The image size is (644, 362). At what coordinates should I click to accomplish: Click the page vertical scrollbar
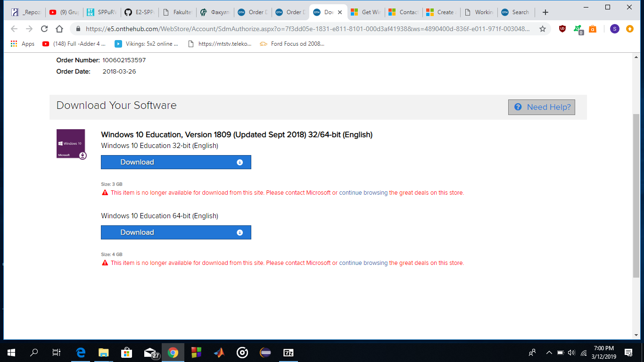636,196
